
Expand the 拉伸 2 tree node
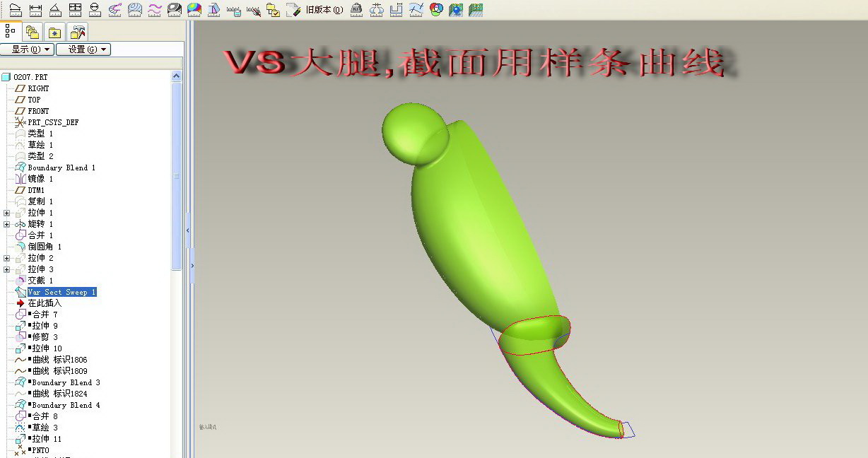(x=7, y=258)
